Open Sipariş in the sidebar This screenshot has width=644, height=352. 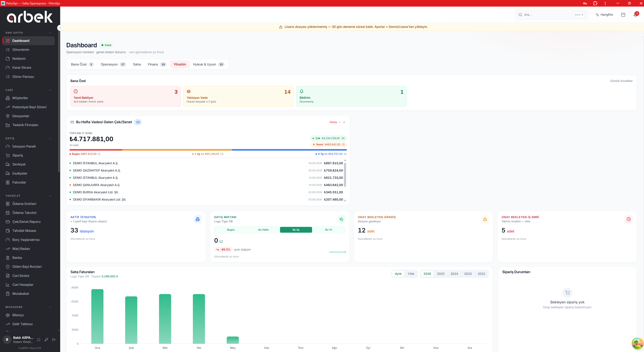(x=28, y=155)
